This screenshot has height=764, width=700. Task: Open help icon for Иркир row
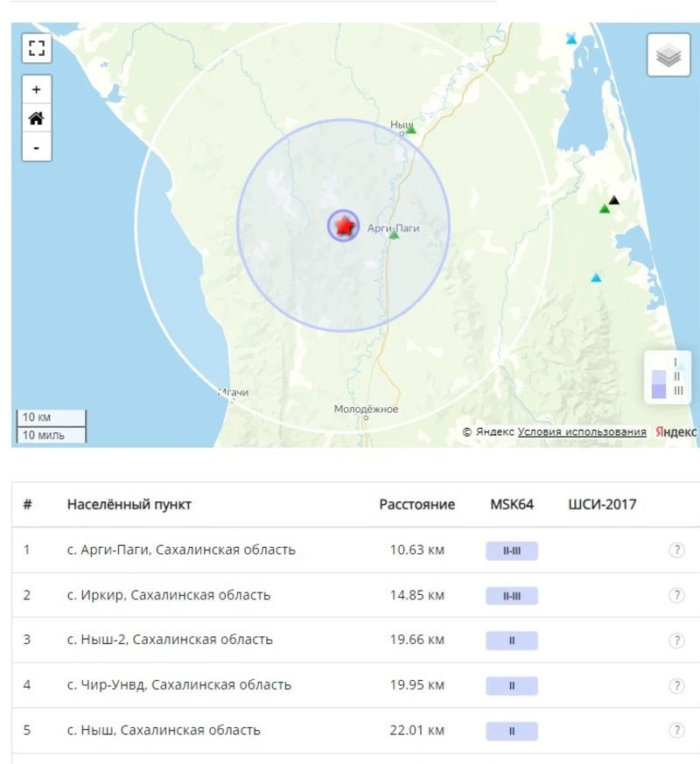point(675,596)
